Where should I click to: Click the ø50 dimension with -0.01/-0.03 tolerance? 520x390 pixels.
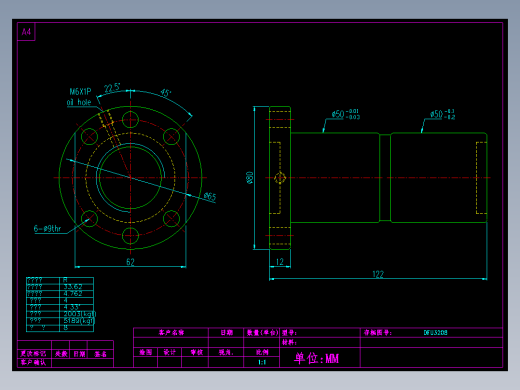point(345,114)
